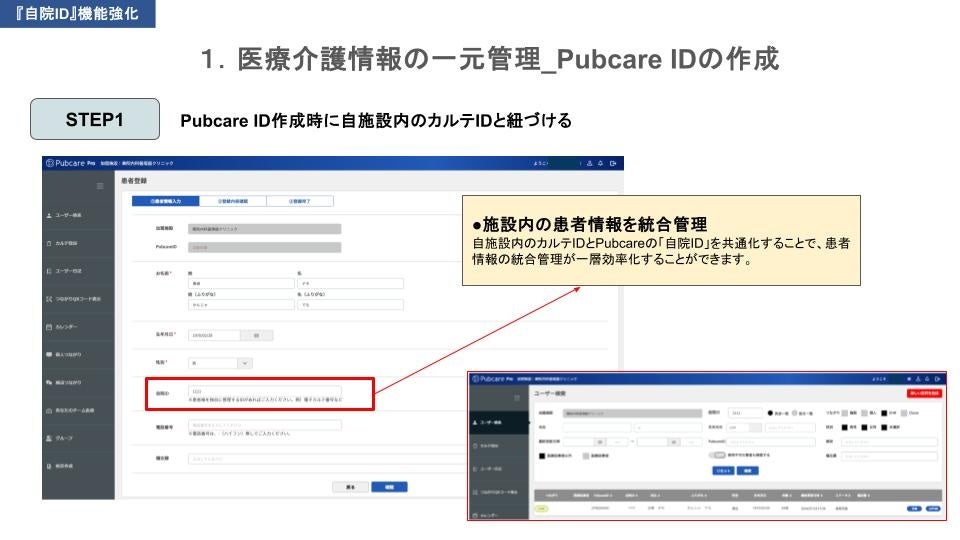The image size is (960, 540).
Task: Select active first step tab 患者情報入力
Action: click(x=165, y=201)
